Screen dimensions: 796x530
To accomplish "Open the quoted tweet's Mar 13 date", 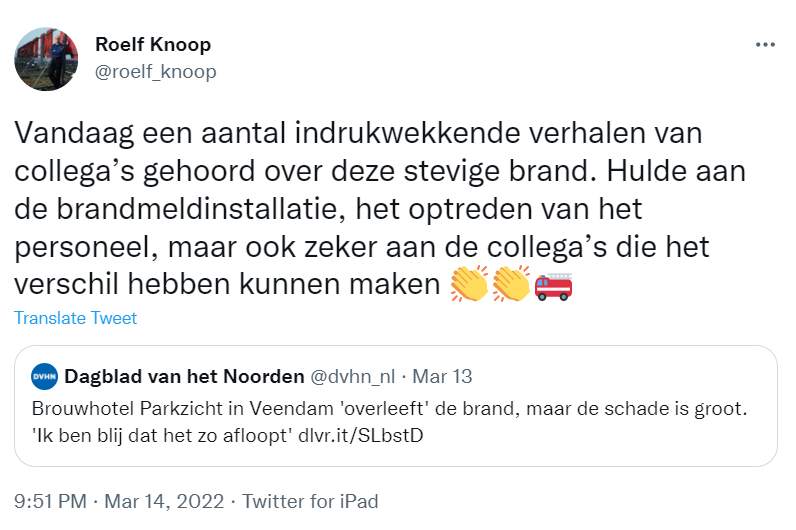I will (445, 377).
